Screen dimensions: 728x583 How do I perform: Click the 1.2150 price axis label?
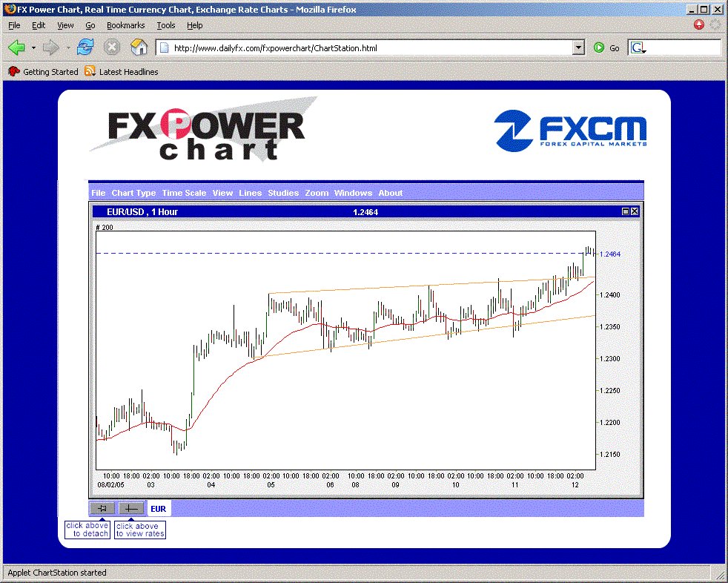[610, 455]
